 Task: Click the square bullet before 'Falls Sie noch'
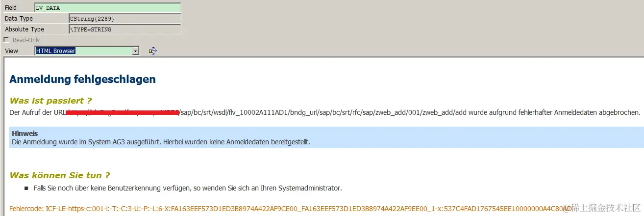pos(26,188)
